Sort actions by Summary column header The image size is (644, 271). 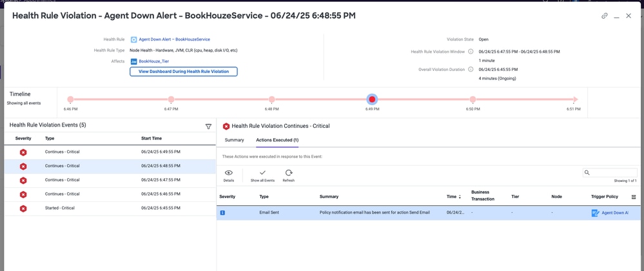(329, 197)
